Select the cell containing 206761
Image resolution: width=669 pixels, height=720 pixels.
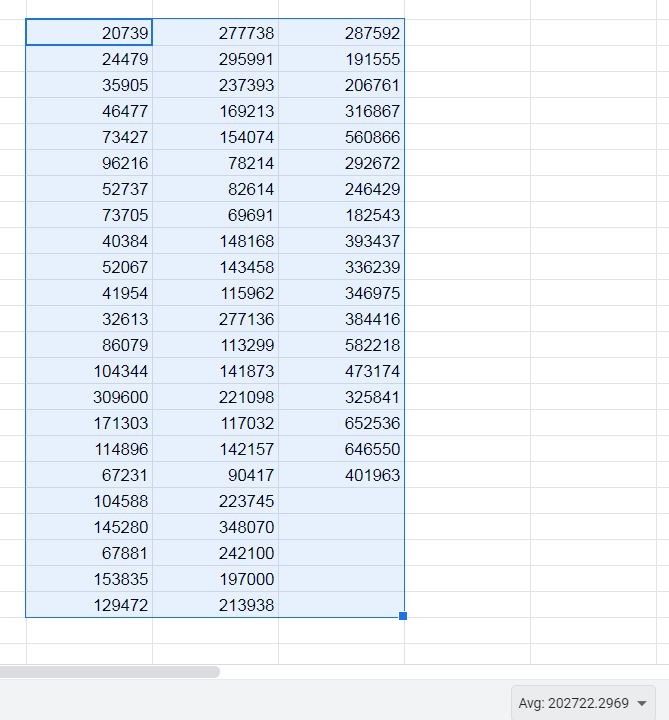342,85
